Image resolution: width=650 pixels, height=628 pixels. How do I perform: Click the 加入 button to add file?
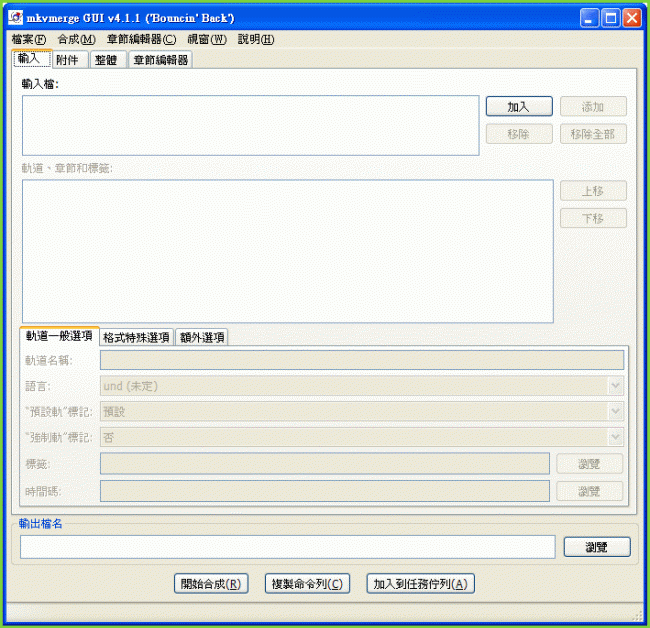(518, 106)
